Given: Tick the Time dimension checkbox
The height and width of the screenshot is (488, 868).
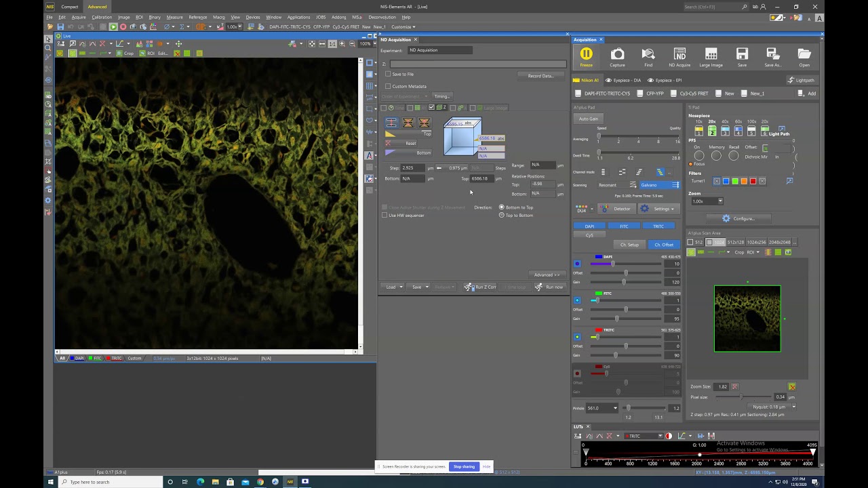Looking at the screenshot, I should tap(384, 108).
